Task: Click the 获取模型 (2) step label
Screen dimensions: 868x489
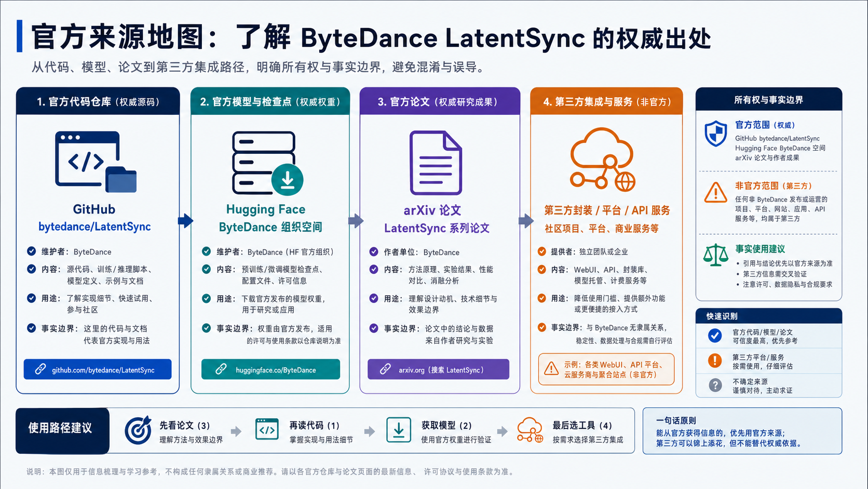Action: [x=446, y=425]
